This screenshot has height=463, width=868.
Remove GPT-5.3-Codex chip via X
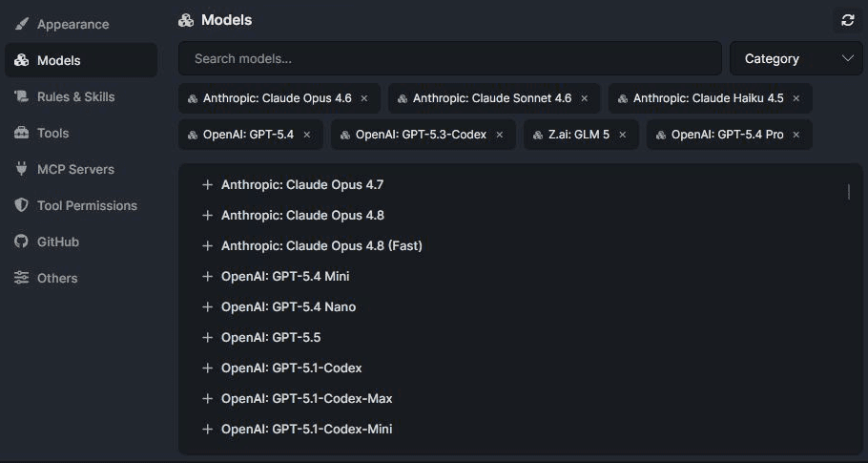click(499, 135)
